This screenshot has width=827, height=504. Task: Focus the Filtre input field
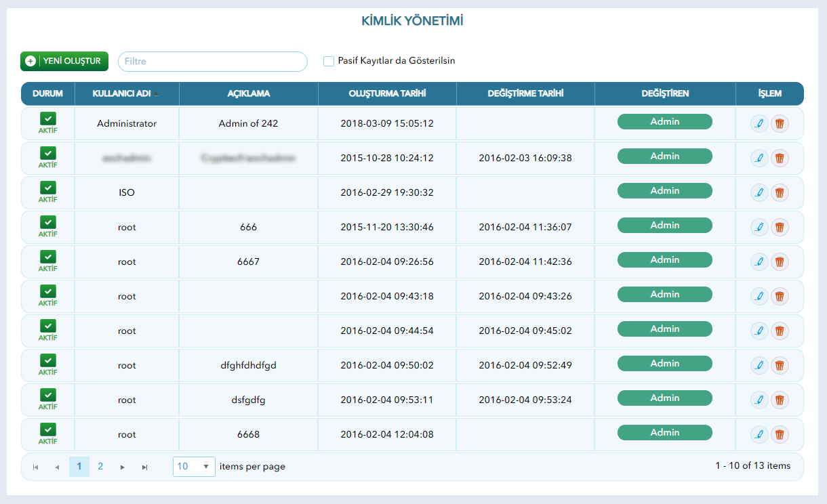point(213,61)
